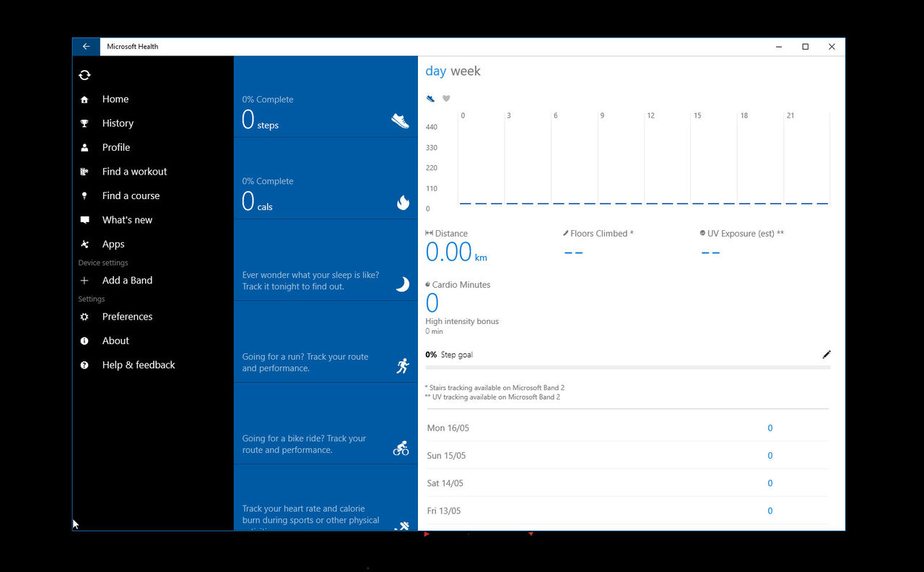Open the step count link for Mon 16/05
The height and width of the screenshot is (572, 924).
tap(770, 428)
